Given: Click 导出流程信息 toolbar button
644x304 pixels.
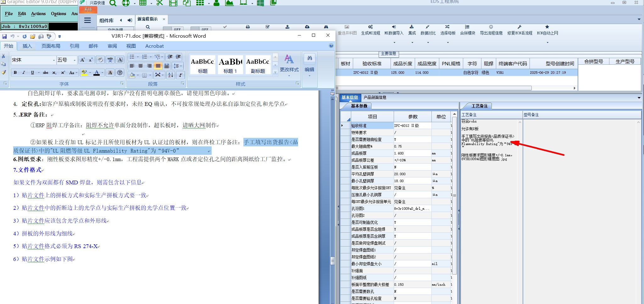Looking at the screenshot, I should [x=491, y=30].
